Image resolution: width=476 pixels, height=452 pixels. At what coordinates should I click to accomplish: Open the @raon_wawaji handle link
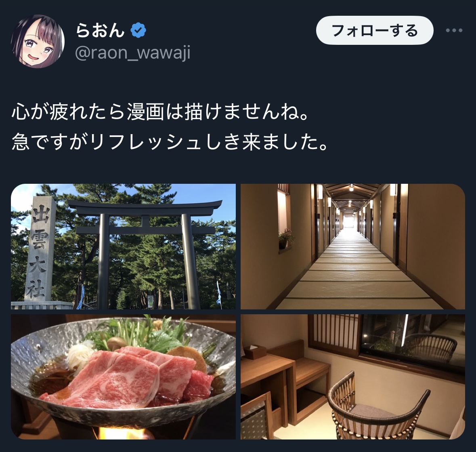pos(133,53)
